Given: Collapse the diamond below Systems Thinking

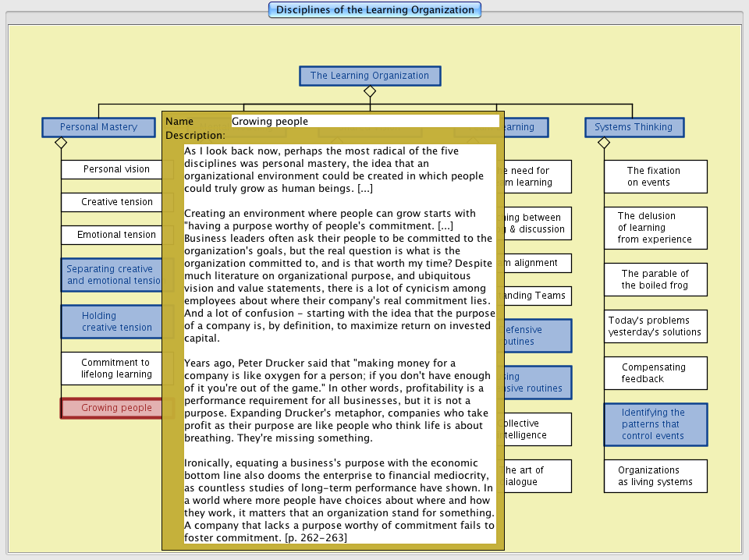Looking at the screenshot, I should point(603,143).
